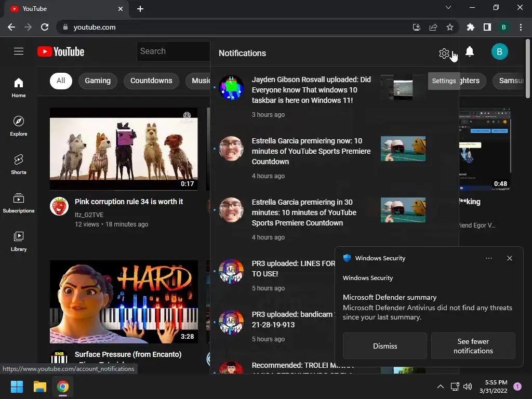532x399 pixels.
Task: Select the All filter chip
Action: point(61,81)
